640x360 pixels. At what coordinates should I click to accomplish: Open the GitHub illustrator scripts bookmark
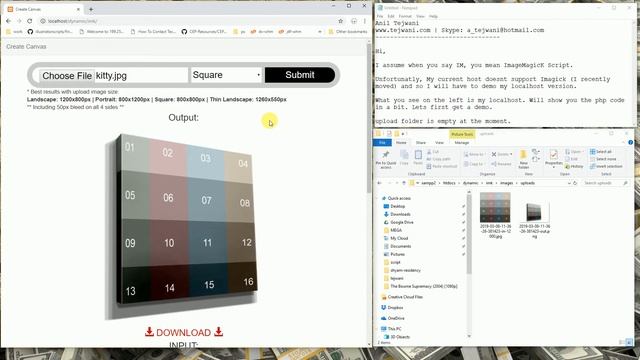[50, 31]
